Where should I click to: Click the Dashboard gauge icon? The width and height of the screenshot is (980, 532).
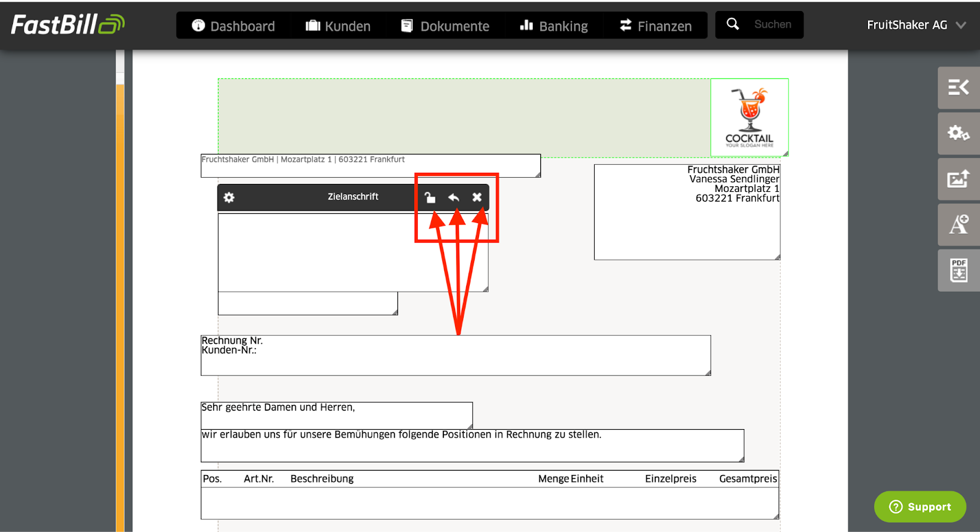[198, 25]
